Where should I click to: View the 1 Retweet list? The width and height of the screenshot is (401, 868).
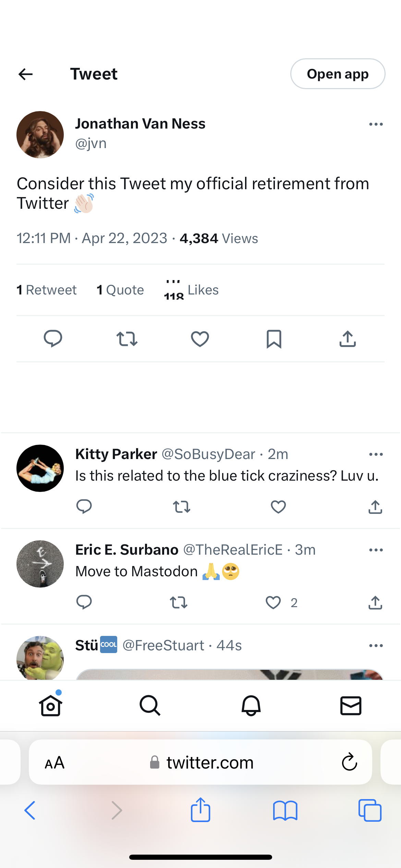click(47, 290)
